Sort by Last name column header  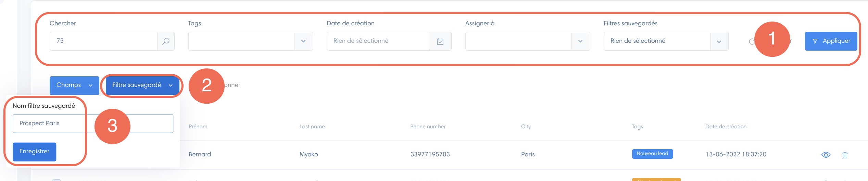point(312,127)
